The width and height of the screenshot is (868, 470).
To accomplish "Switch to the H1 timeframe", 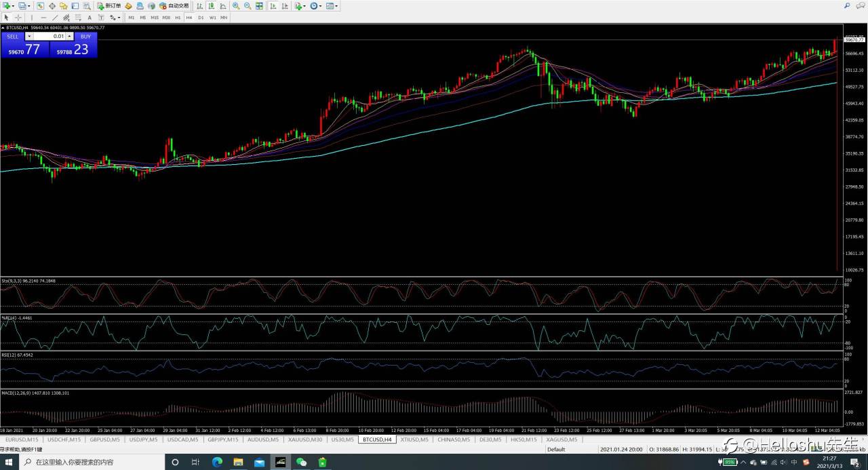I will click(x=178, y=18).
